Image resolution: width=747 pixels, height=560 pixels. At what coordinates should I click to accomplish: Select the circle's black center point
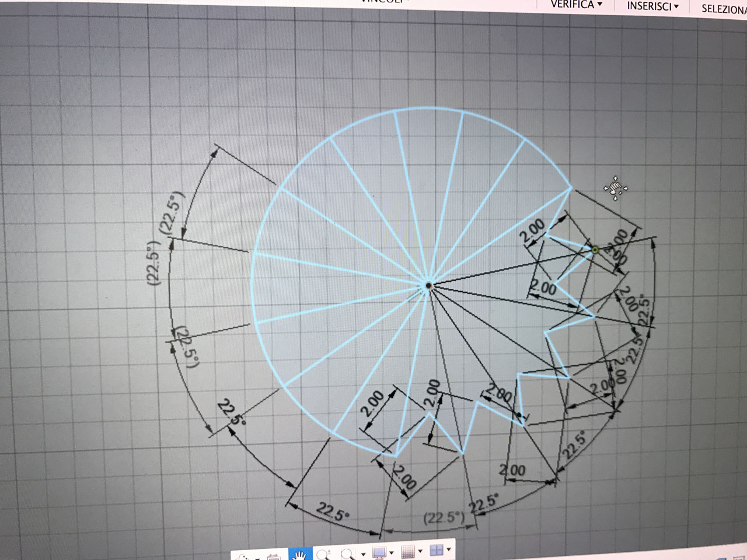tap(428, 285)
